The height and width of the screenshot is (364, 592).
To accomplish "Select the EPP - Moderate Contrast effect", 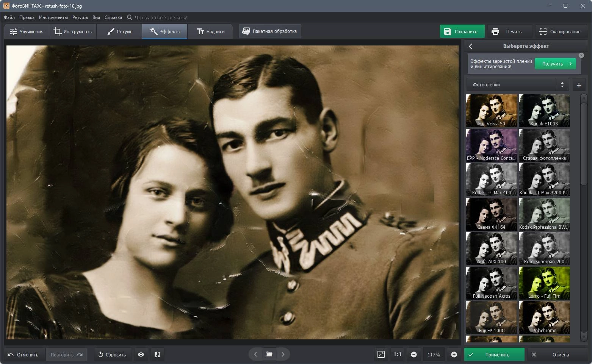I will point(492,145).
